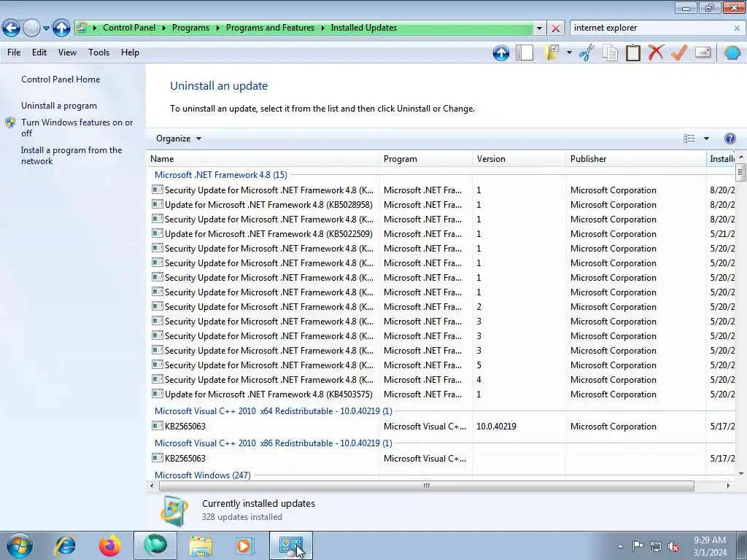Click Control Panel breadcrumb in address bar
The height and width of the screenshot is (560, 747).
pyautogui.click(x=129, y=28)
